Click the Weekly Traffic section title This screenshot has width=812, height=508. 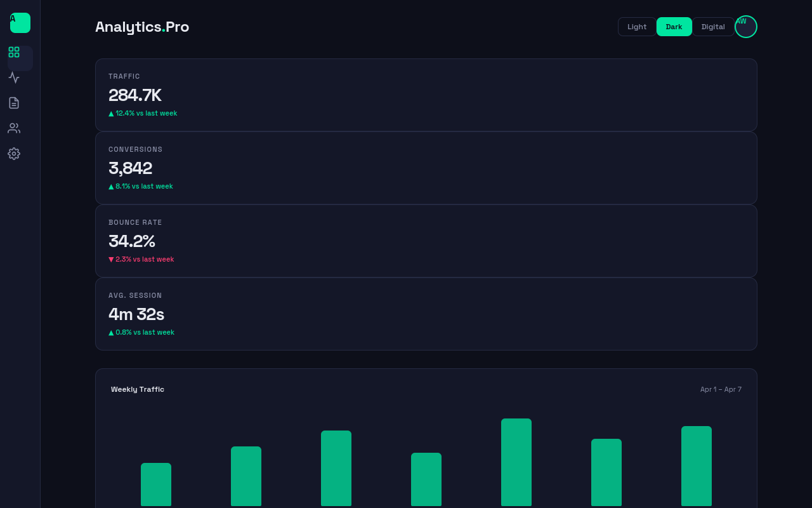click(x=138, y=389)
